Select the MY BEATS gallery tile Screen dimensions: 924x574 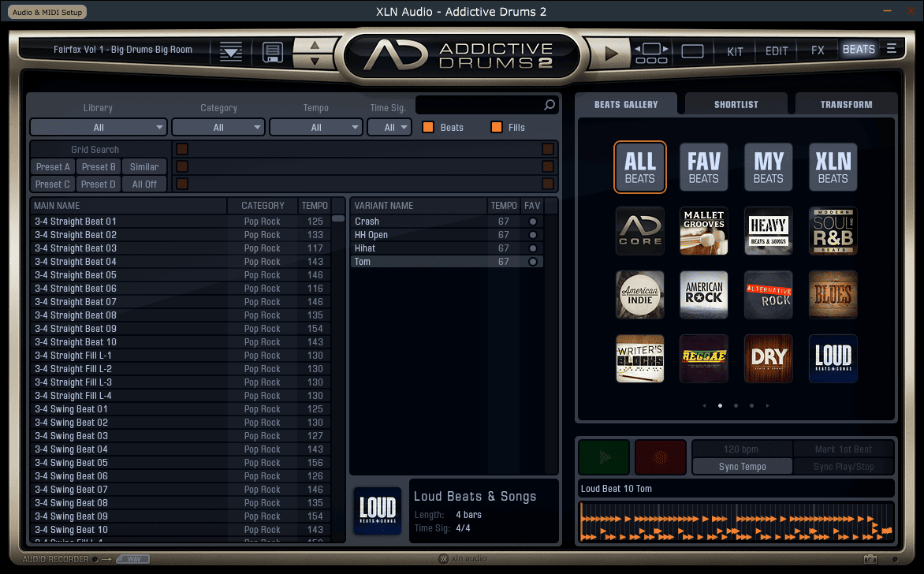click(769, 167)
